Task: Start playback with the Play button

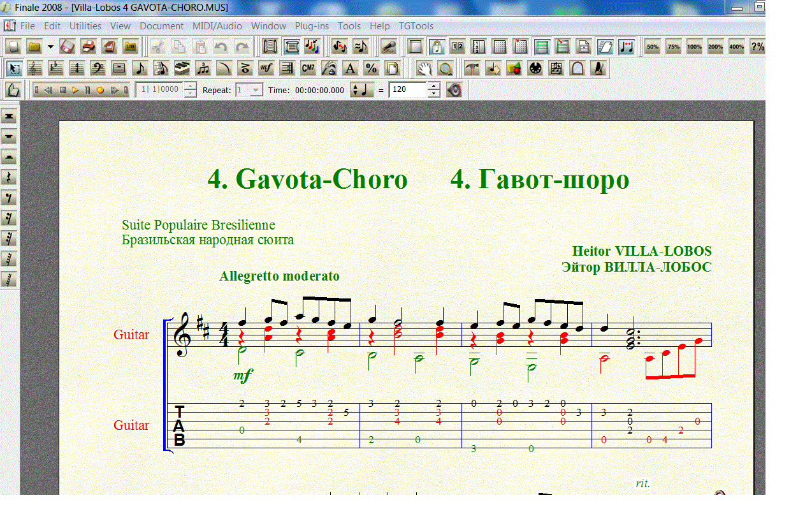Action: pos(75,90)
